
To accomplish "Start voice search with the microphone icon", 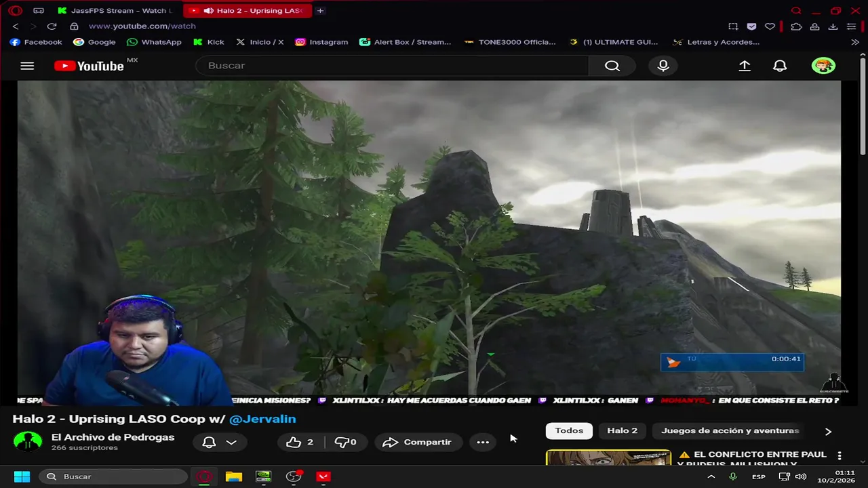I will (x=663, y=66).
